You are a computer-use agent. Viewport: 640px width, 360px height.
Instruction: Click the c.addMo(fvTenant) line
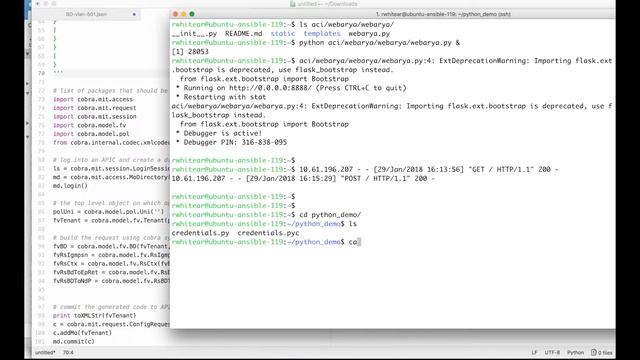pos(82,333)
